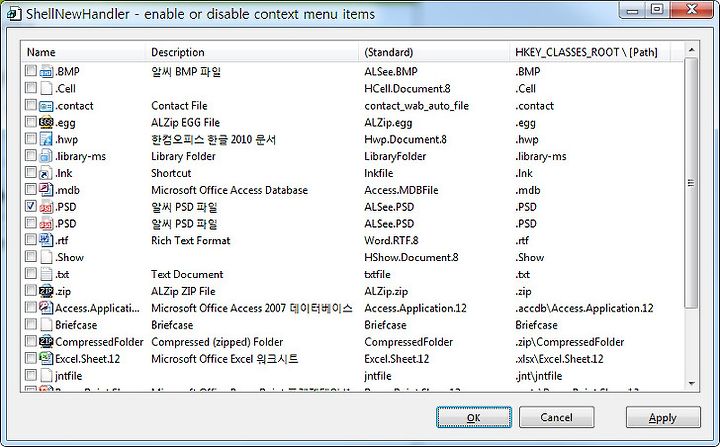Confirm with the OK button
This screenshot has height=447, width=720.
point(474,417)
